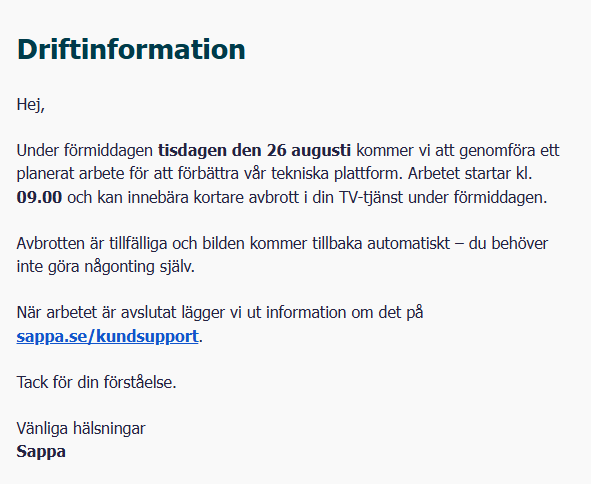Click the text "Arbetet startar kl."
Image resolution: width=591 pixels, height=484 pixels.
pyautogui.click(x=470, y=174)
